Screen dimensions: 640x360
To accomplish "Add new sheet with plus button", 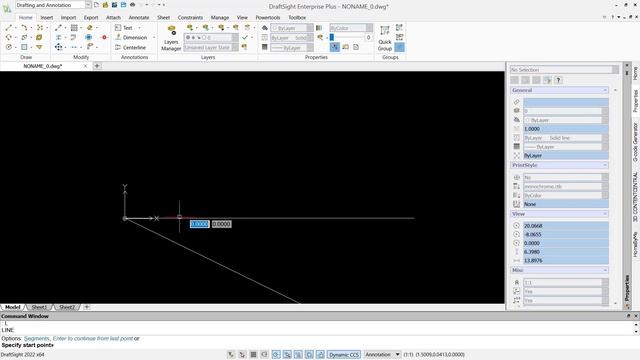I will [87, 307].
